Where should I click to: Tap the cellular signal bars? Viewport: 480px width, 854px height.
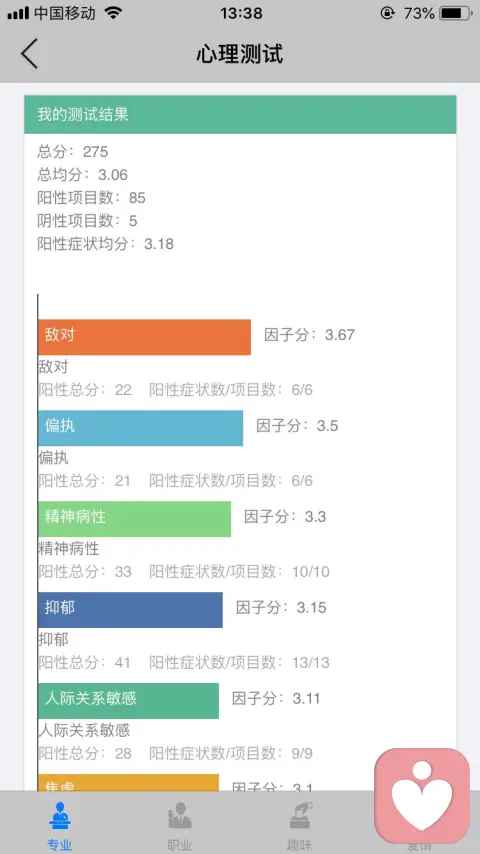pyautogui.click(x=18, y=13)
